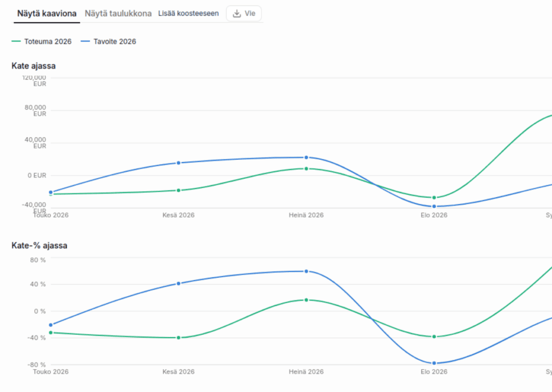The height and width of the screenshot is (392, 552).
Task: Click "Elo 2026" axis label under Kate-% chart
Action: (434, 372)
